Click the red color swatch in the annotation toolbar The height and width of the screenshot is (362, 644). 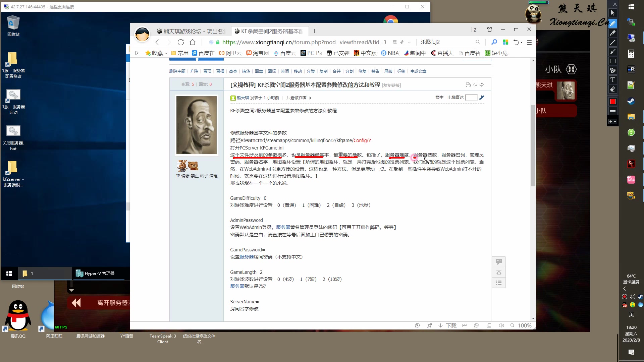[x=613, y=101]
